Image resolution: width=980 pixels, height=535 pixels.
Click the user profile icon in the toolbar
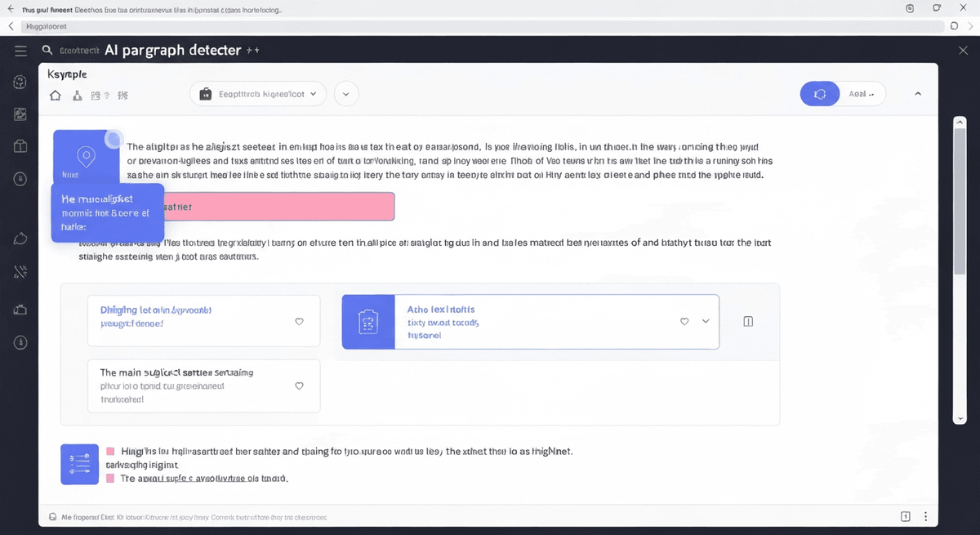76,95
